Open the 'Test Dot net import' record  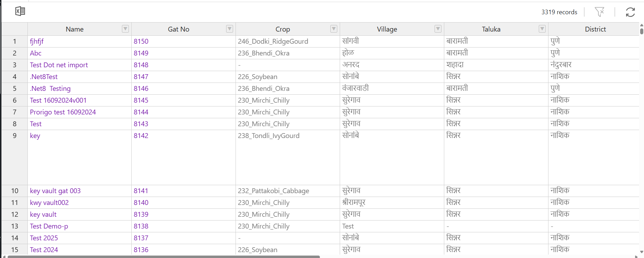pyautogui.click(x=59, y=65)
